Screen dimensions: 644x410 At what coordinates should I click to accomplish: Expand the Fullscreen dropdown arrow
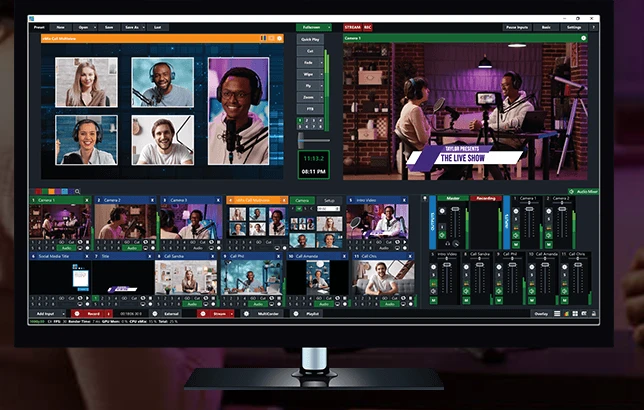tap(329, 28)
